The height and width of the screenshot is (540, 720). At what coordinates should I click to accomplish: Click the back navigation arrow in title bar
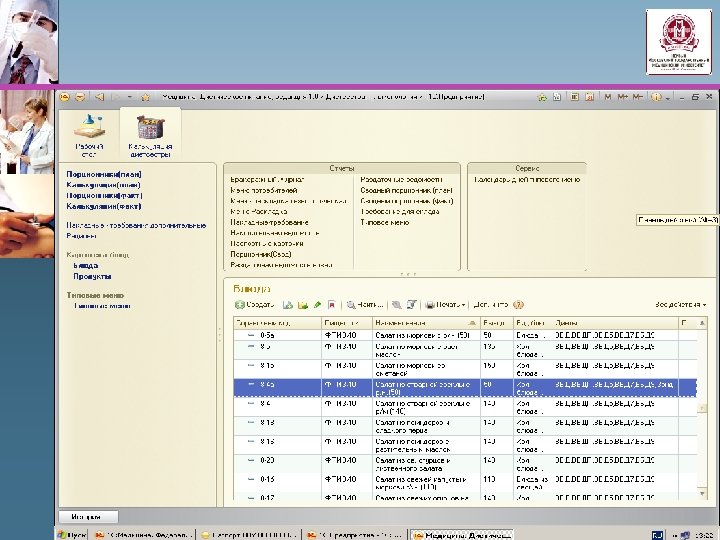(x=99, y=97)
